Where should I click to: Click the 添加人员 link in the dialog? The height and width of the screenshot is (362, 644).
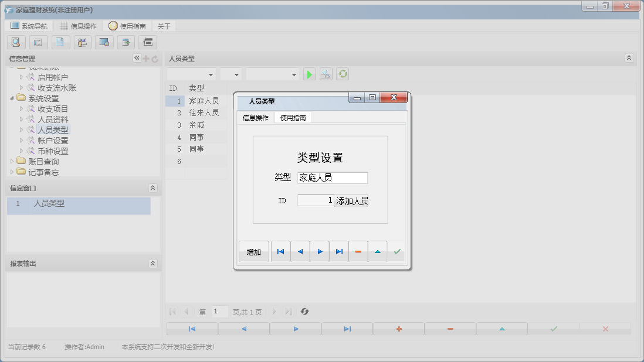click(351, 200)
